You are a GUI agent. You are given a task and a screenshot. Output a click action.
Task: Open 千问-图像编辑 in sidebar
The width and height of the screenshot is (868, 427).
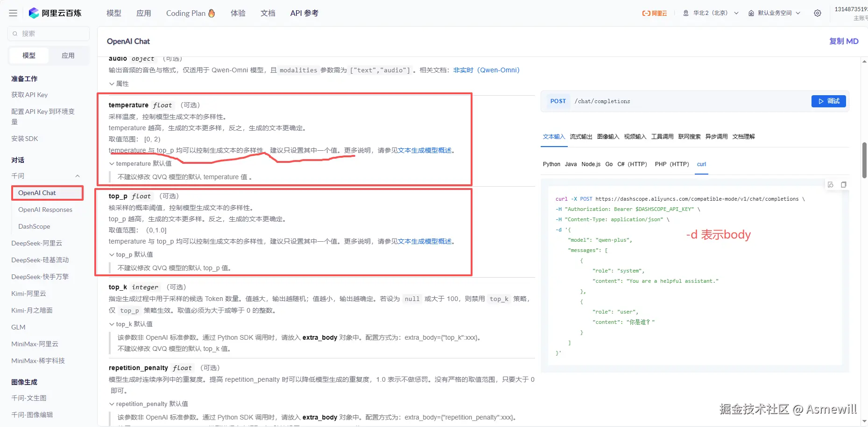(x=32, y=415)
